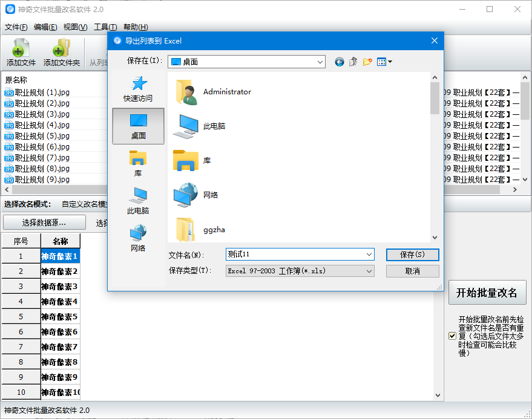Open the 帮助(H) menu
This screenshot has height=419, width=532.
pyautogui.click(x=136, y=27)
